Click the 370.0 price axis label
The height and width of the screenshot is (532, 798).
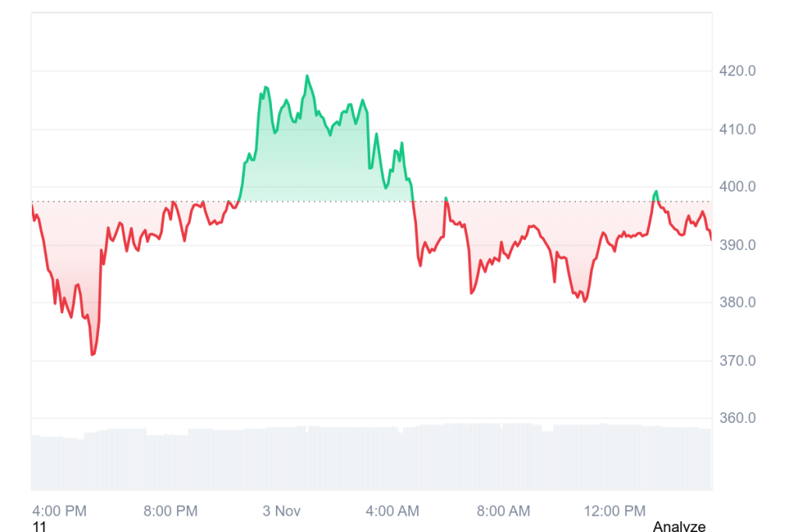(737, 361)
